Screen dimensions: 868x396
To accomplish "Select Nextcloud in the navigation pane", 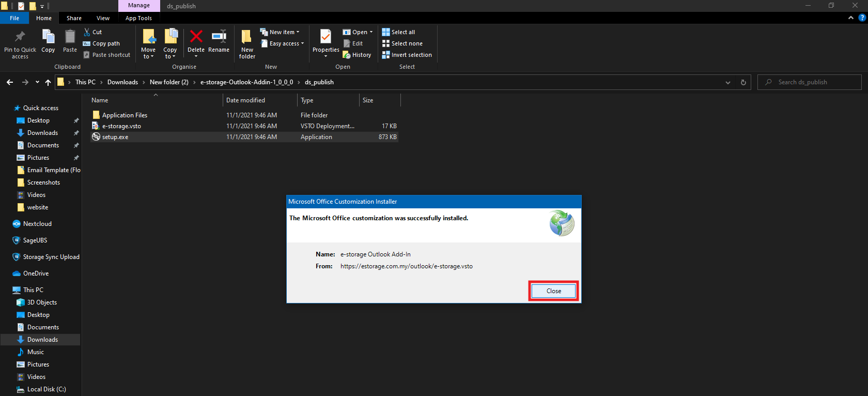I will 37,224.
